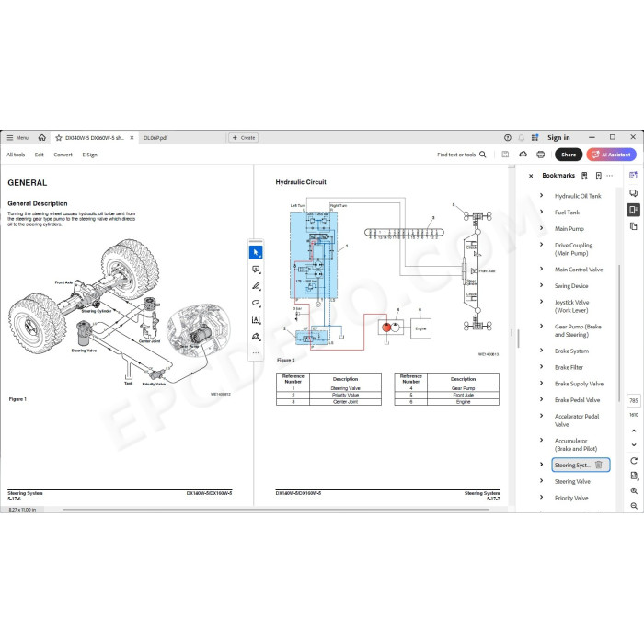Image resolution: width=644 pixels, height=644 pixels.
Task: Expand the Steering Syst... bookmark
Action: click(541, 465)
